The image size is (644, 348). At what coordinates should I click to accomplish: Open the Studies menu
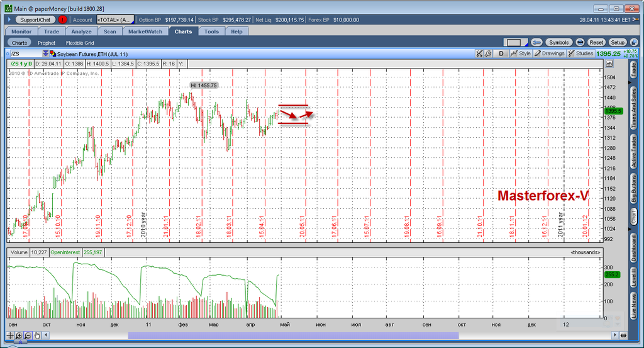tap(580, 53)
